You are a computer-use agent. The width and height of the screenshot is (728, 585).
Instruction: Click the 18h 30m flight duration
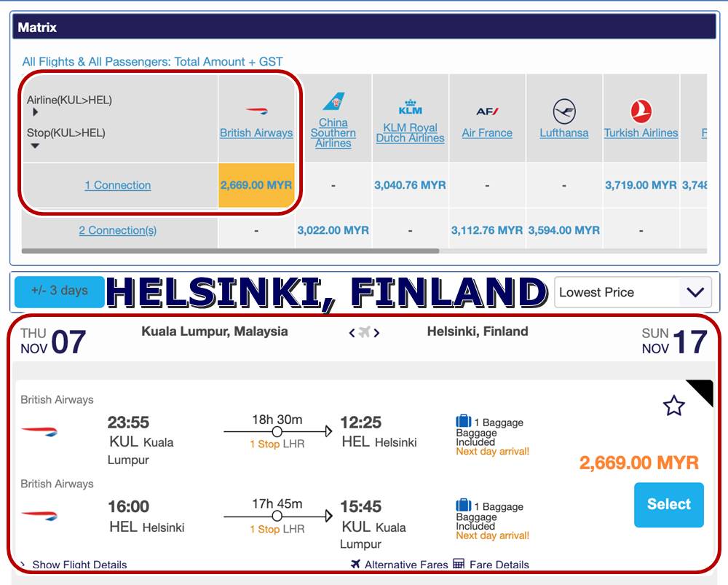pyautogui.click(x=277, y=420)
